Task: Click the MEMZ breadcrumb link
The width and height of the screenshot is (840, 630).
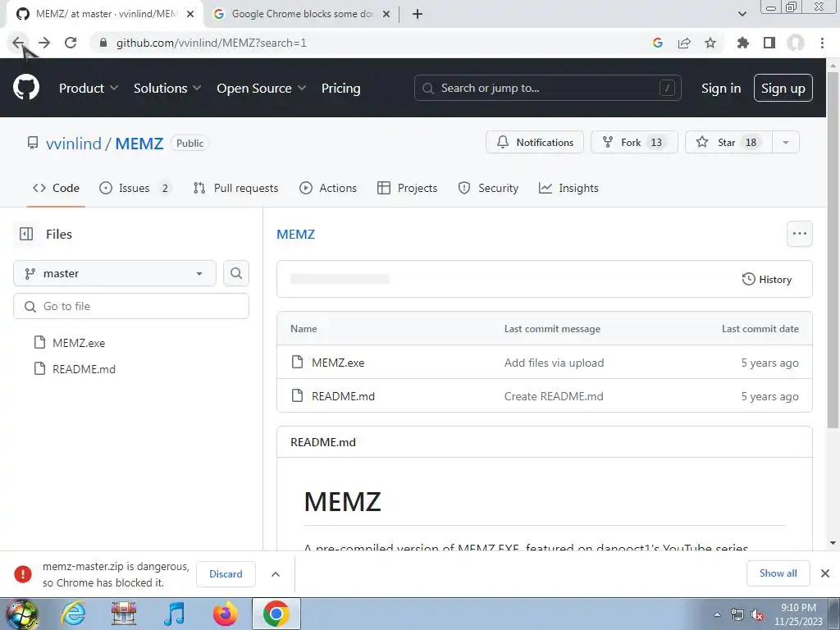Action: tap(295, 234)
